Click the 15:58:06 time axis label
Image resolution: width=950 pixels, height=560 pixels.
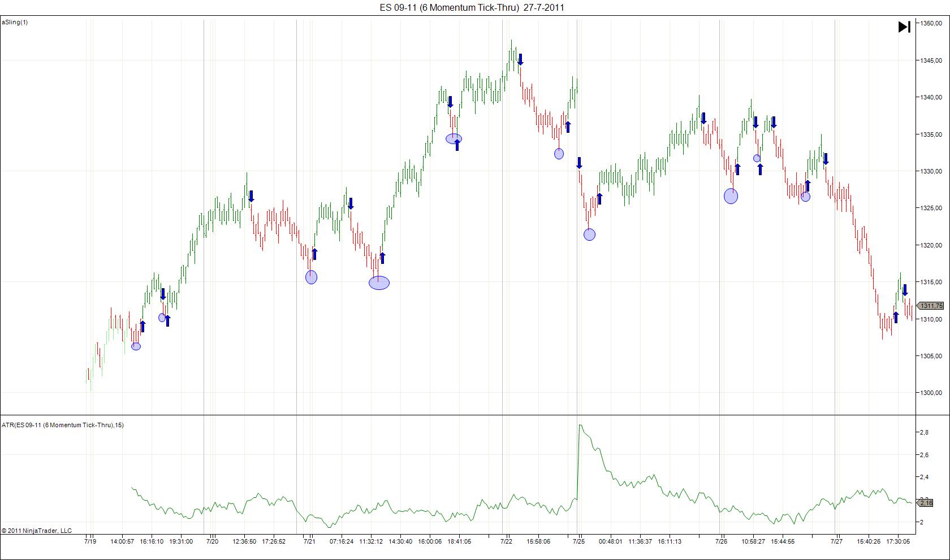(538, 541)
